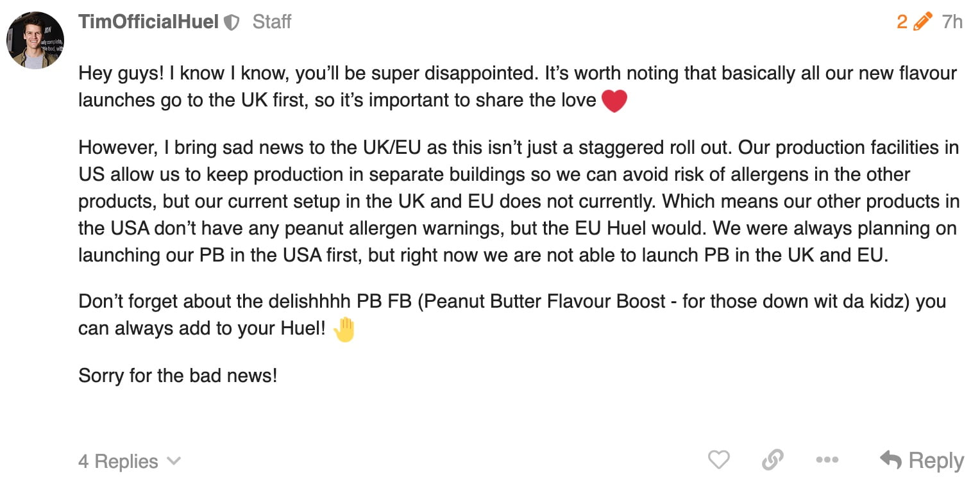
Task: Open the edit count number 2
Action: tap(902, 22)
